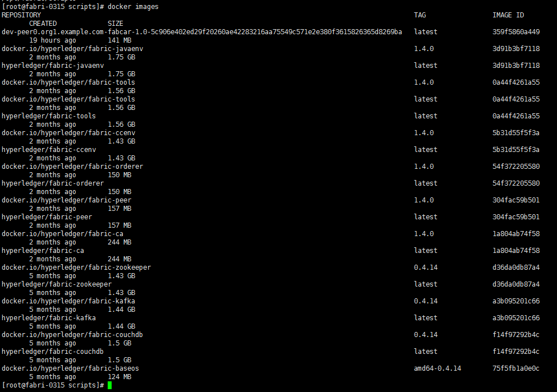
Task: Select docker.io/hyperledger/fabric-orderer repository name
Action: tap(72, 167)
